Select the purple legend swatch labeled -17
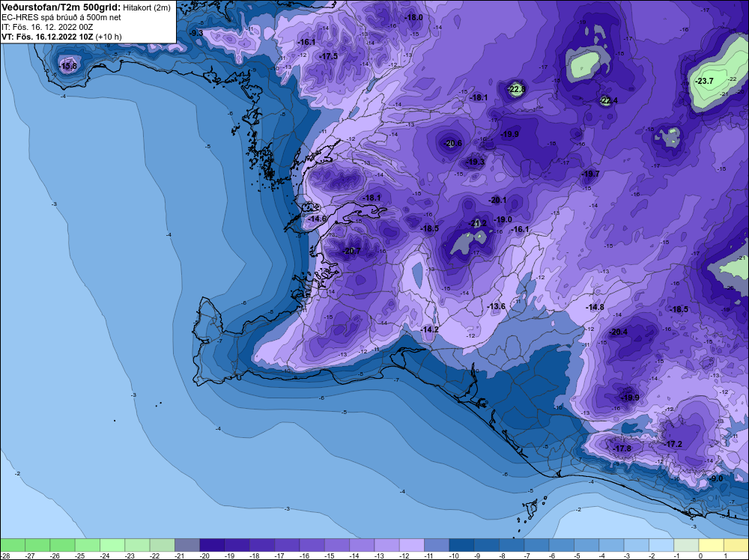The width and height of the screenshot is (749, 560). tap(287, 545)
